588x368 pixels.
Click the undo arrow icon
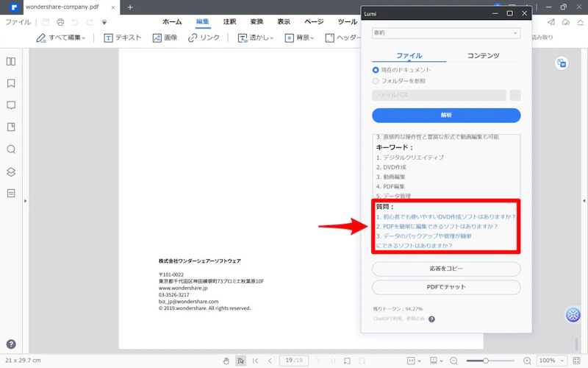(x=75, y=22)
